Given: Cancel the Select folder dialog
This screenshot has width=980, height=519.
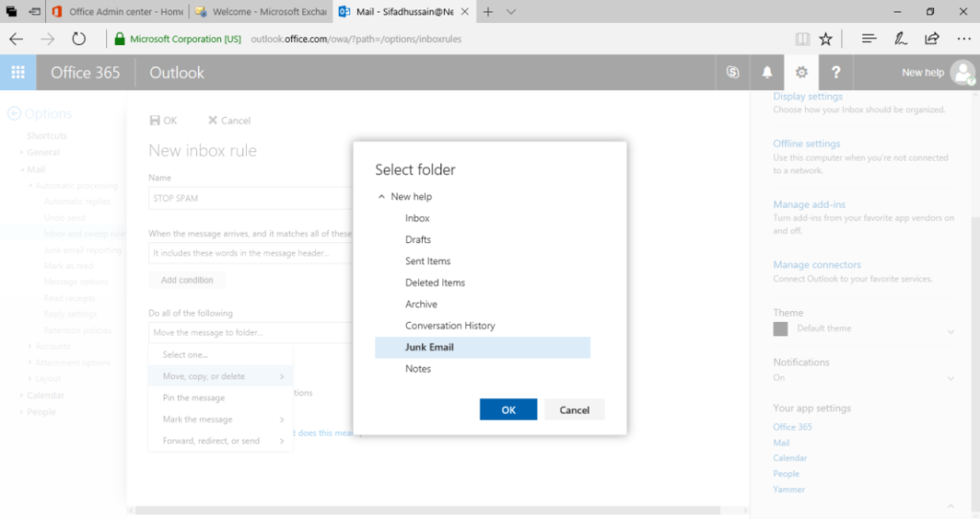Looking at the screenshot, I should coord(574,410).
